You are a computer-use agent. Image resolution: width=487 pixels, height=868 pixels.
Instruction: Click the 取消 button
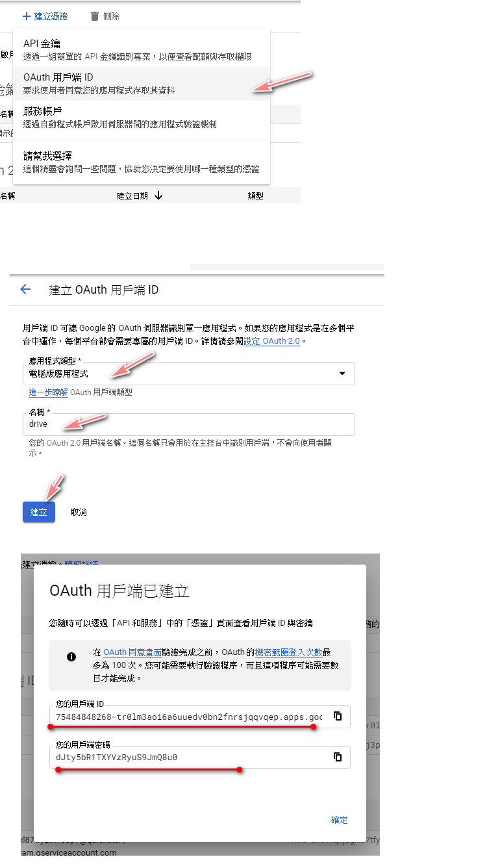[x=79, y=512]
